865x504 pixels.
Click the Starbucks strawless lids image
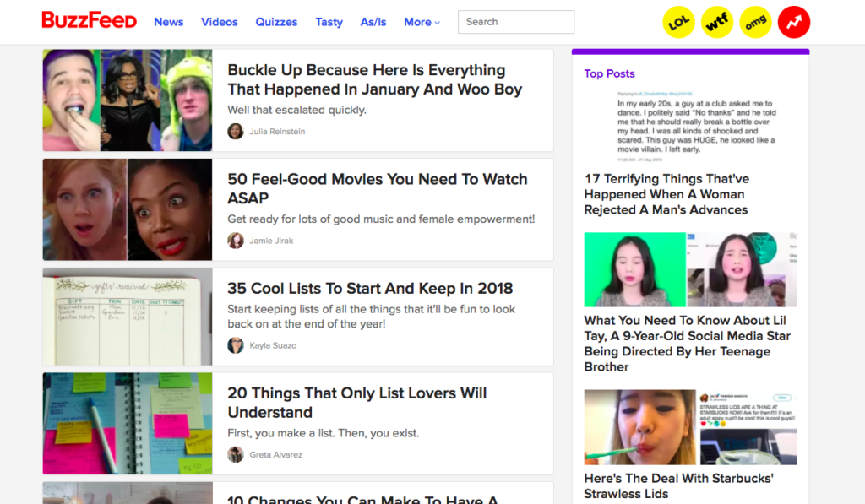click(x=691, y=427)
